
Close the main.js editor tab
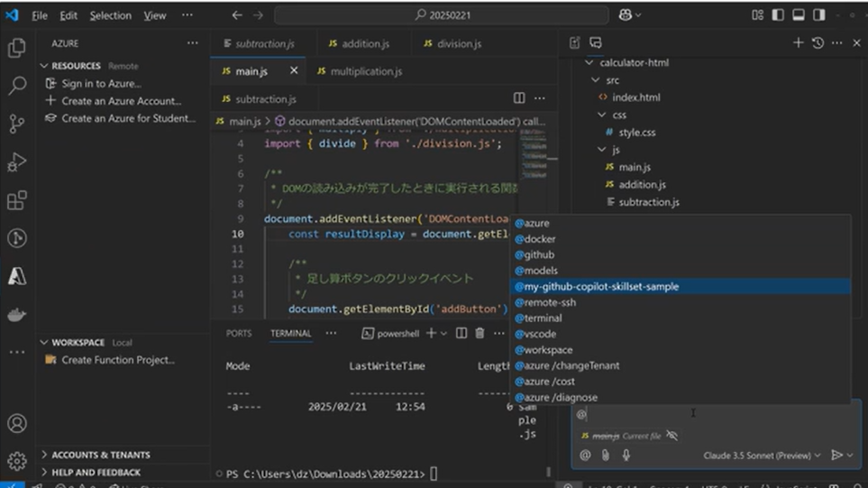294,70
